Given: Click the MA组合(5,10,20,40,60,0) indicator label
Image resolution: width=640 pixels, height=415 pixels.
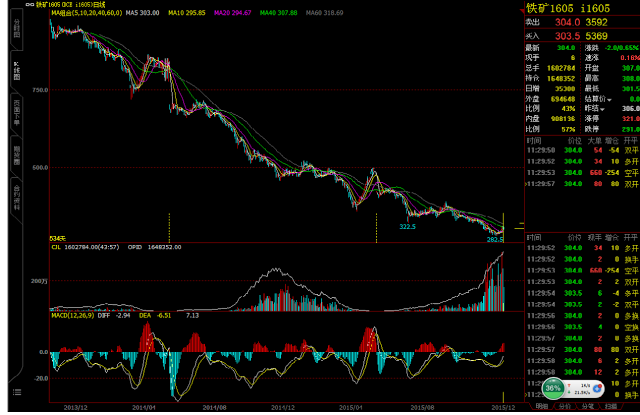Looking at the screenshot, I should tap(87, 13).
